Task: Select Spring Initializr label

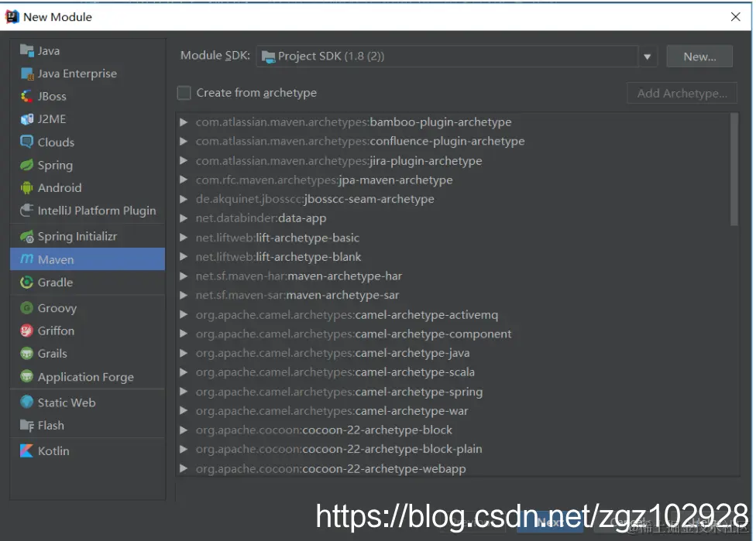Action: click(x=77, y=237)
